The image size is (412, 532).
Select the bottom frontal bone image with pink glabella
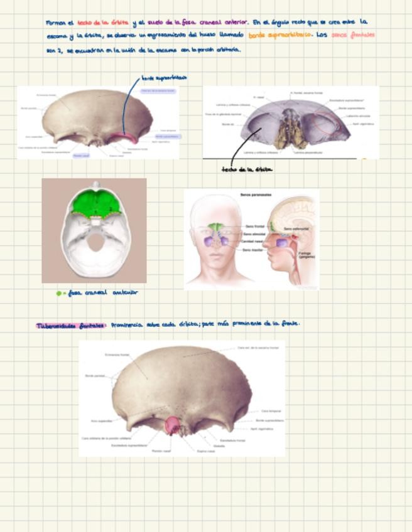(182, 398)
